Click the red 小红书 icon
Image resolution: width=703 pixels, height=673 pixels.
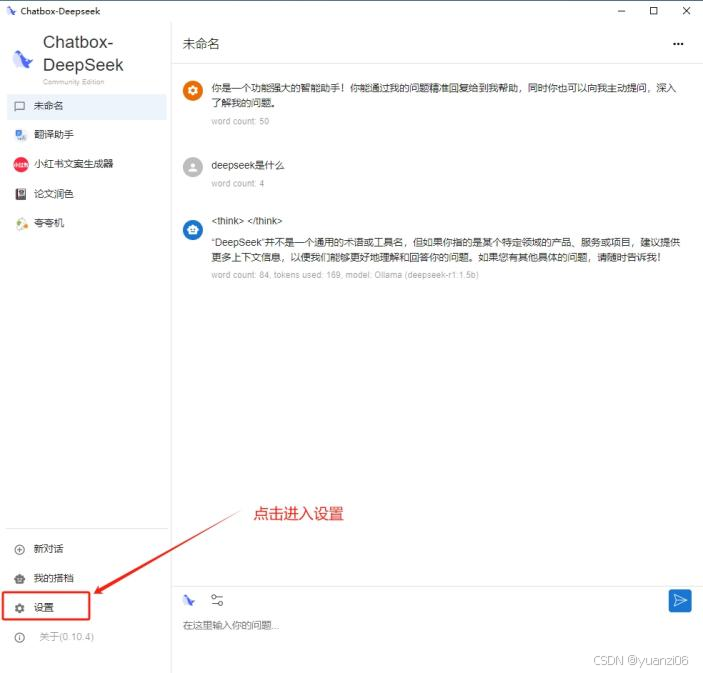tap(21, 165)
